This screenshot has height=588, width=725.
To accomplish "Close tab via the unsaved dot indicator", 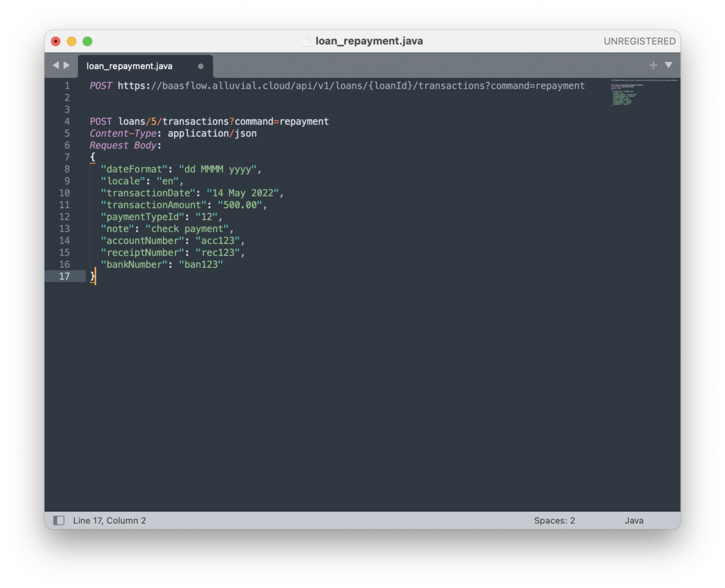I will (x=200, y=66).
